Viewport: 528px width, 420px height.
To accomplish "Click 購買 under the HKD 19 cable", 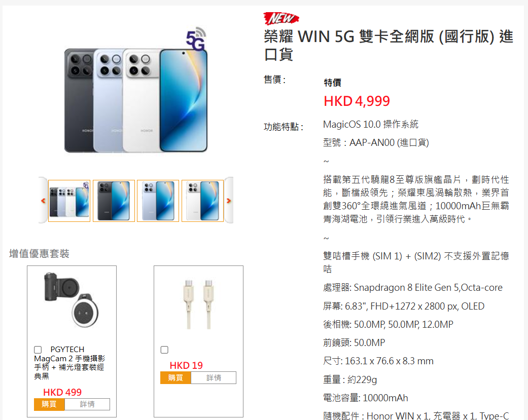I will tap(175, 377).
